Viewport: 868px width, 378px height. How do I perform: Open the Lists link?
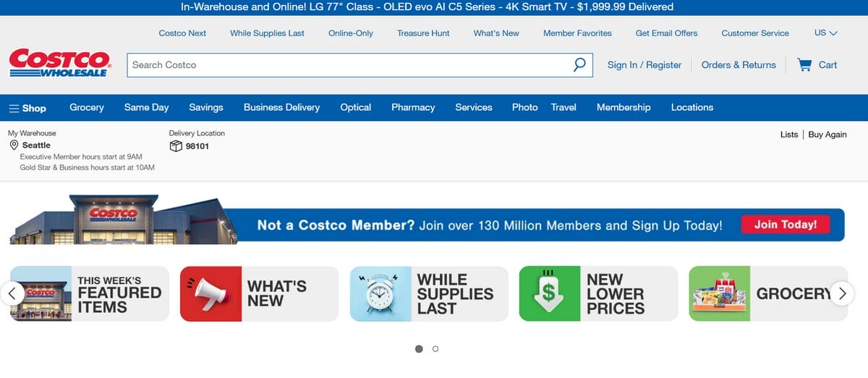coord(789,135)
